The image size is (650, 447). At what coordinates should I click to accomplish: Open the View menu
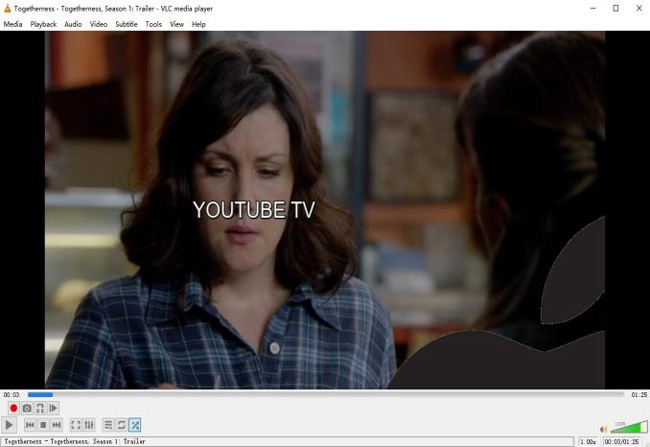coord(177,24)
